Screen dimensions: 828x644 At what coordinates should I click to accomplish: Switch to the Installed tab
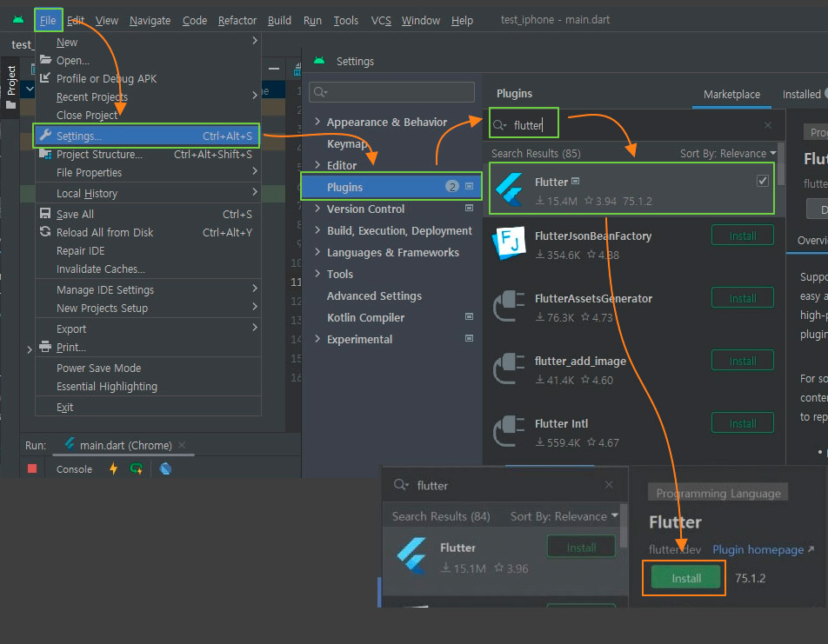click(x=801, y=95)
